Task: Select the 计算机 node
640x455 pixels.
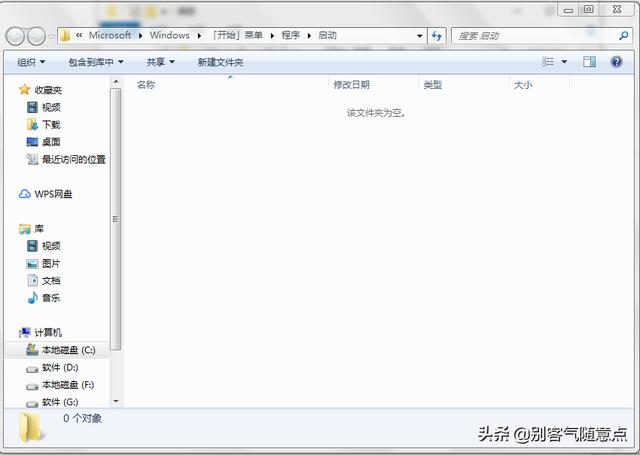Action: click(40, 333)
